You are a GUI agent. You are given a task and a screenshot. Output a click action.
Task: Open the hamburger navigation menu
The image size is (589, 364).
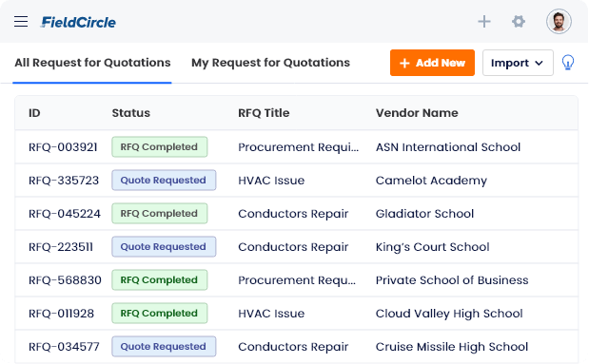(21, 22)
